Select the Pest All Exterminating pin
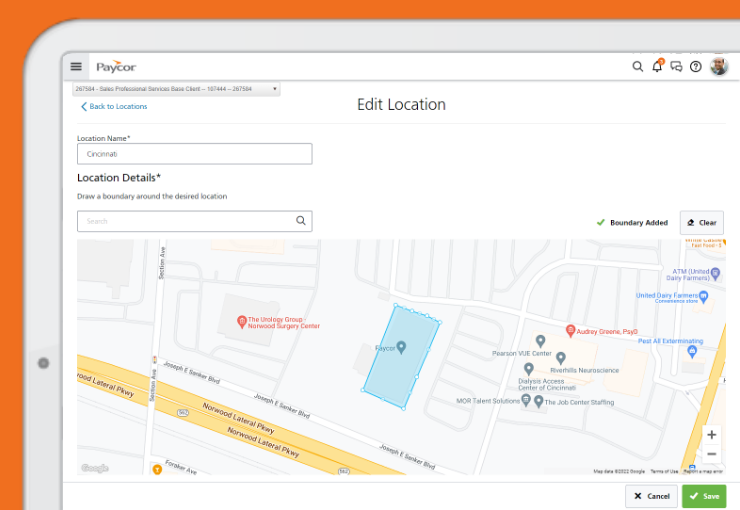This screenshot has height=510, width=740. click(692, 351)
